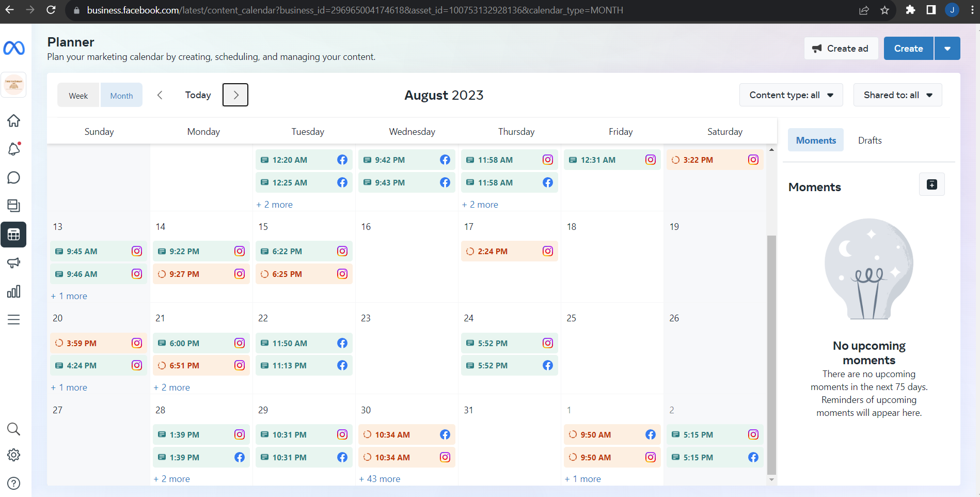Open Shared to: all dropdown
The width and height of the screenshot is (980, 497).
(x=897, y=95)
